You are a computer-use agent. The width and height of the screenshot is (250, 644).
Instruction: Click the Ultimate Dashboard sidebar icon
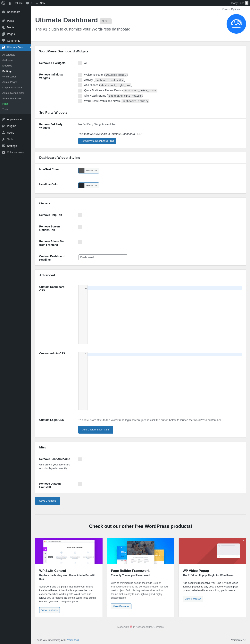click(4, 47)
